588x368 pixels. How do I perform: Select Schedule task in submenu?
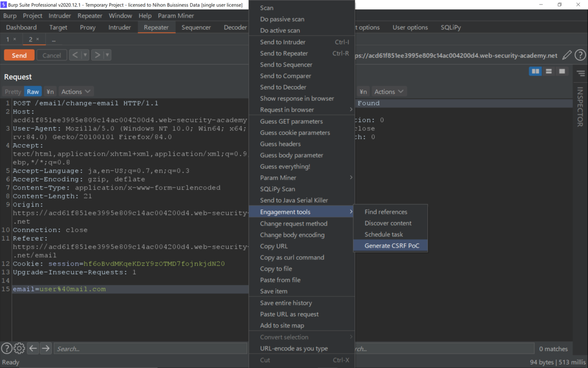(391, 235)
